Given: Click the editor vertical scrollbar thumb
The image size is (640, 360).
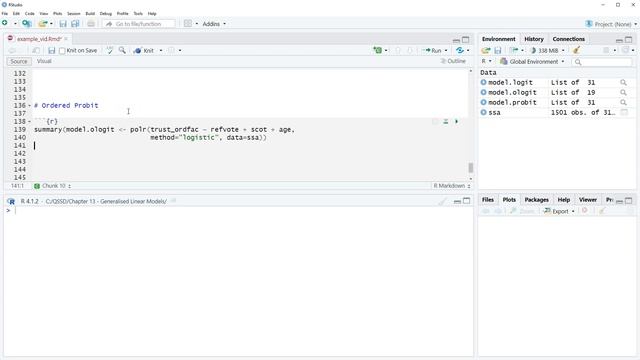Looking at the screenshot, I should pyautogui.click(x=471, y=167).
